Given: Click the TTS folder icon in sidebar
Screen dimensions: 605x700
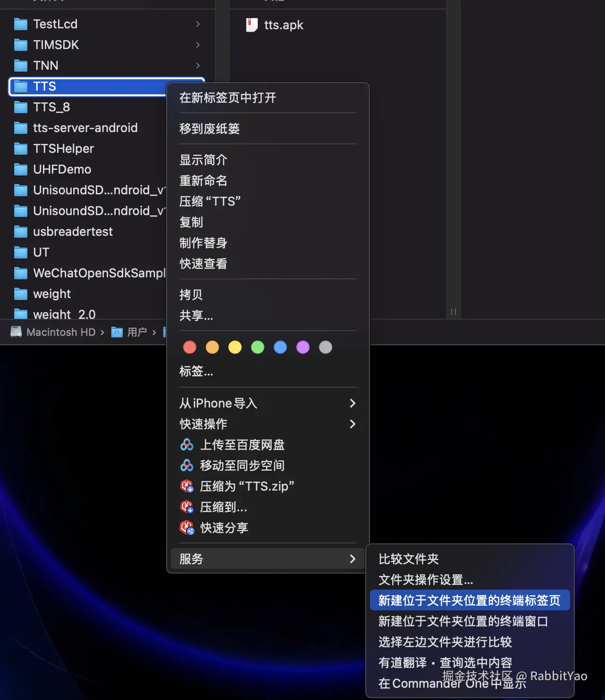Looking at the screenshot, I should [x=21, y=86].
